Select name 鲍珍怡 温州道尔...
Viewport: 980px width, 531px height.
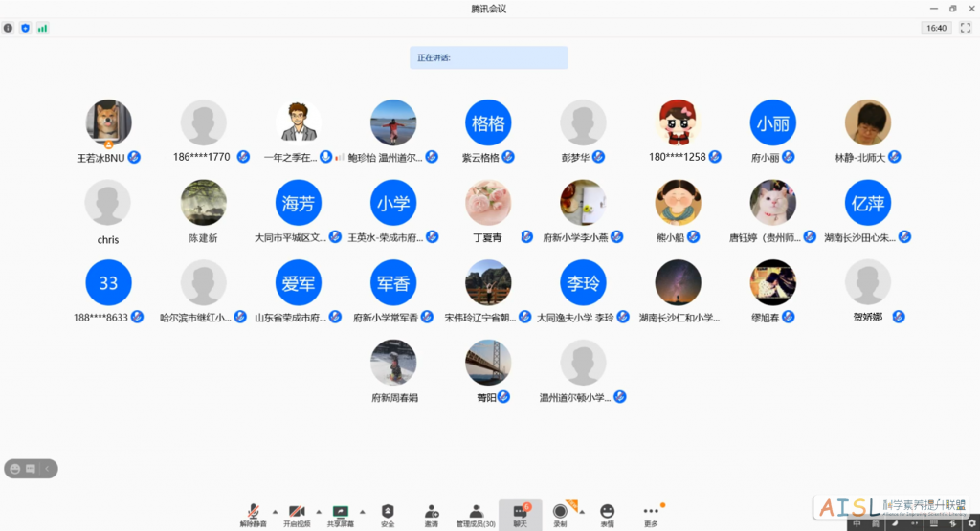pos(385,158)
